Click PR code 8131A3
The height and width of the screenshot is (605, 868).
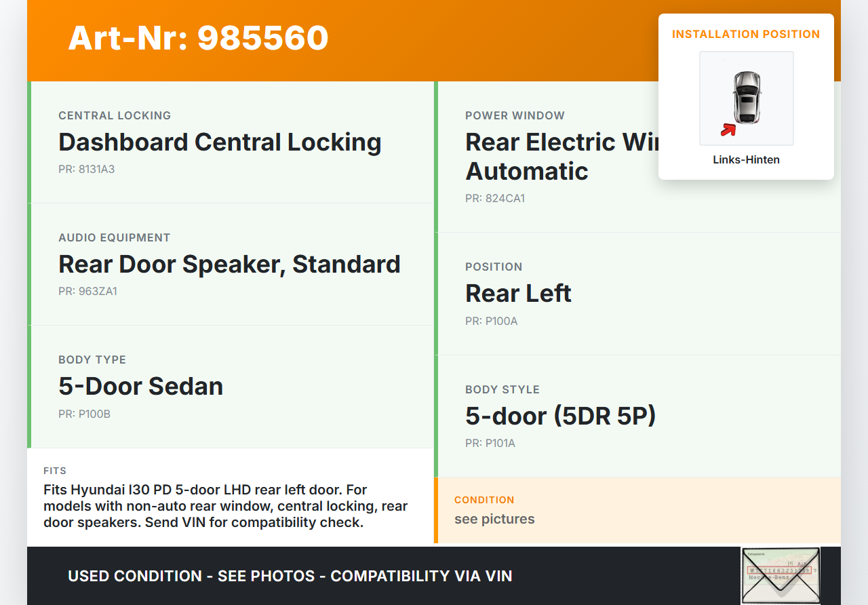pyautogui.click(x=86, y=170)
